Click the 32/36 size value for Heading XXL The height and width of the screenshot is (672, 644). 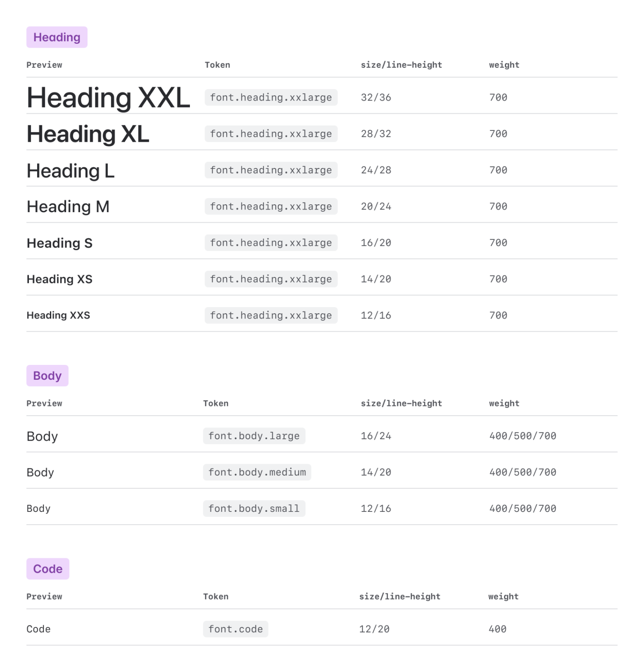pos(375,97)
